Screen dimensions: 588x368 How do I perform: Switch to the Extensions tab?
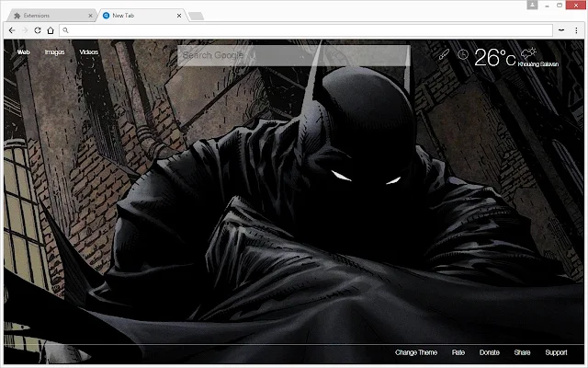52,16
